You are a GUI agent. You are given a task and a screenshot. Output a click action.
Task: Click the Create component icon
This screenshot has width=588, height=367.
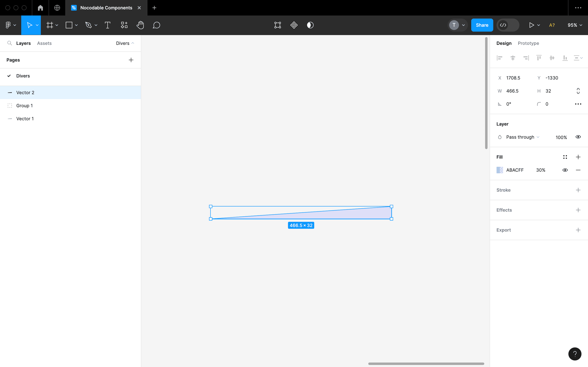(x=294, y=25)
